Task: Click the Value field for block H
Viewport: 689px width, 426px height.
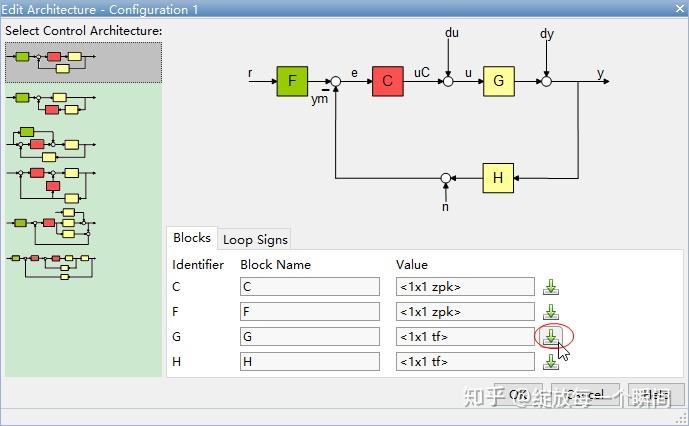Action: tap(465, 361)
